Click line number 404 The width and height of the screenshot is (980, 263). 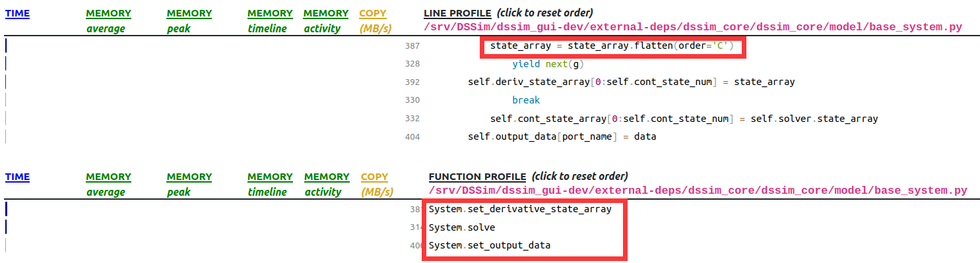412,137
